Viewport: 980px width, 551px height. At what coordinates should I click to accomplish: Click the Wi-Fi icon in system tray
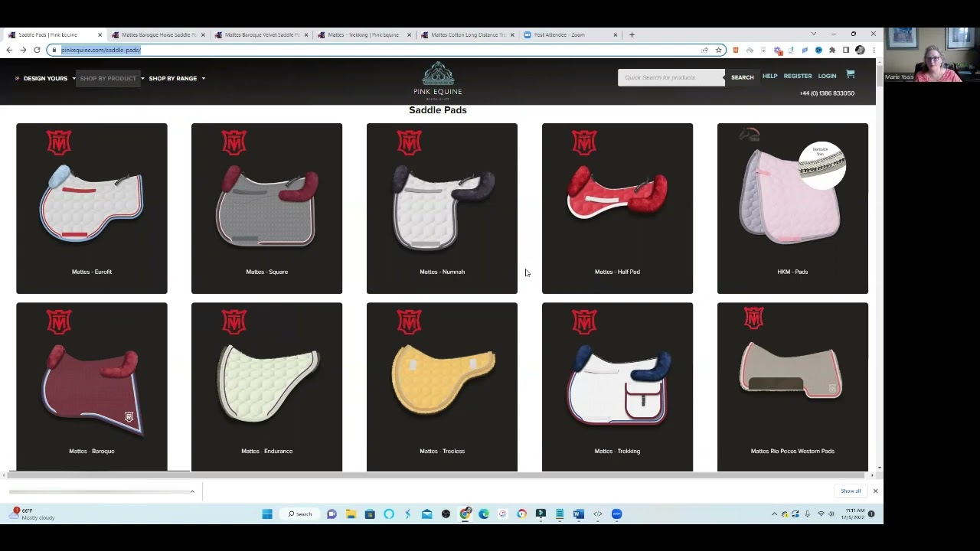[x=821, y=514]
